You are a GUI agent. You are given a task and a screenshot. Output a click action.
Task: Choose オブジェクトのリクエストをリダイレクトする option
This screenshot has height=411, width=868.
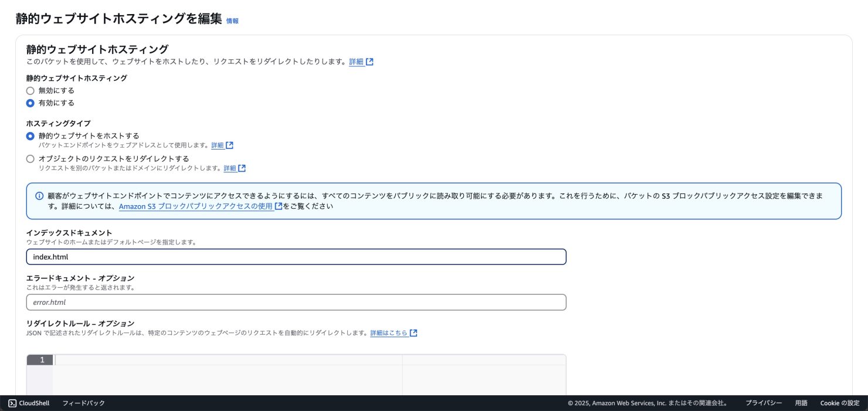[x=30, y=159]
